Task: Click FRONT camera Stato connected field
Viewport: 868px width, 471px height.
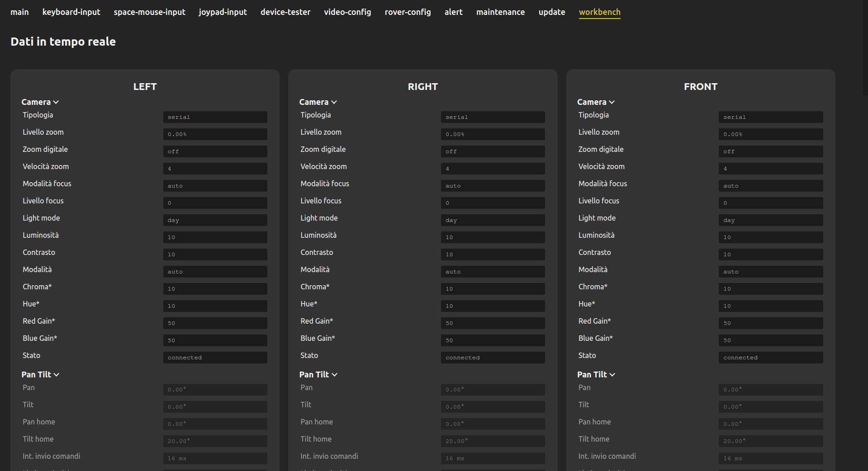Action: [x=770, y=358]
